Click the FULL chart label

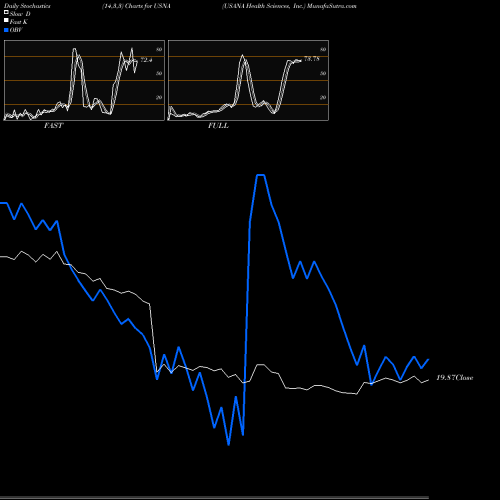click(218, 126)
